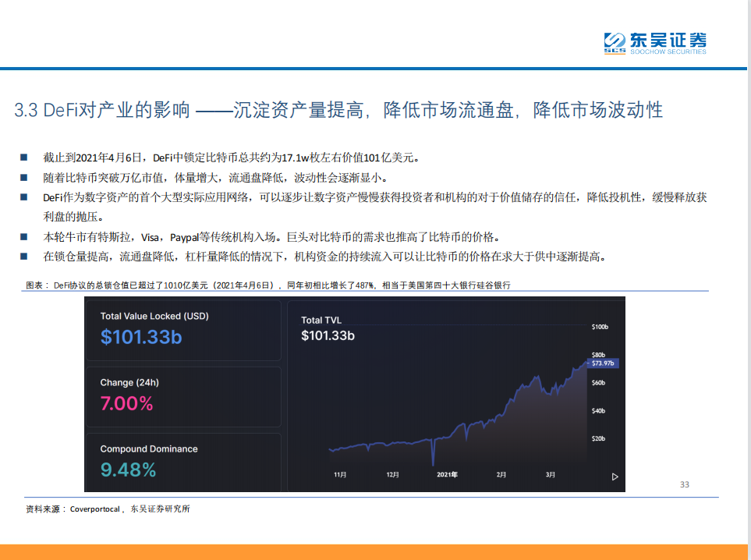This screenshot has width=751, height=560.
Task: Click the page number 33
Action: pyautogui.click(x=684, y=485)
